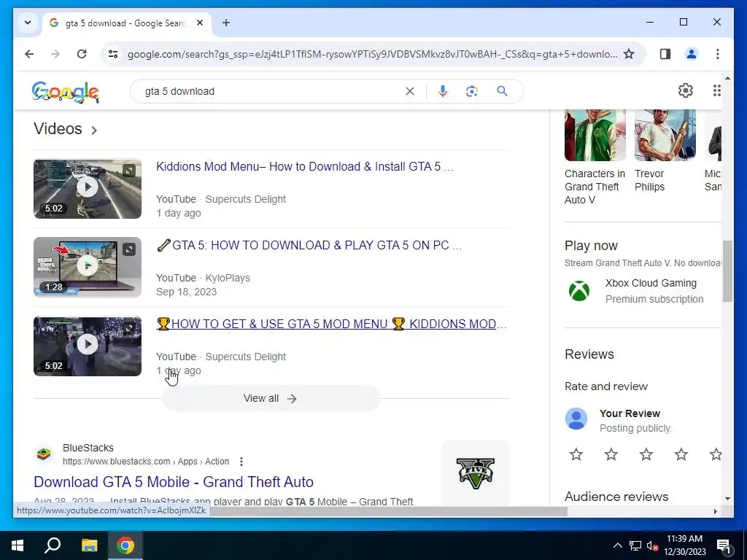Open Characters in Grand Theft Auto V card
The image size is (747, 560).
[595, 157]
